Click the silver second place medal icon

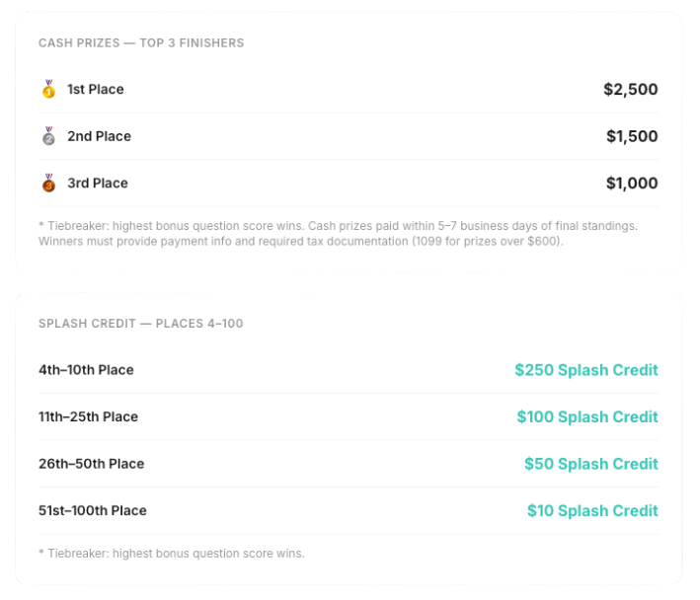pyautogui.click(x=48, y=136)
